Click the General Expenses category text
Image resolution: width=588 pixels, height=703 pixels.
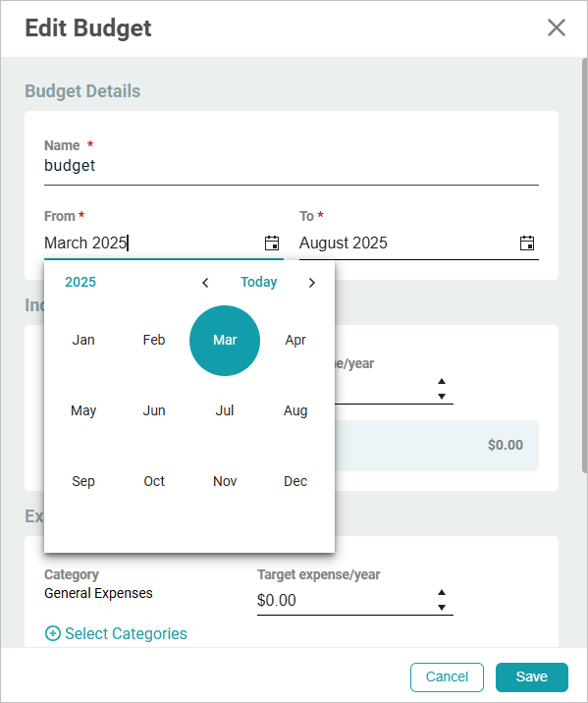(x=98, y=593)
